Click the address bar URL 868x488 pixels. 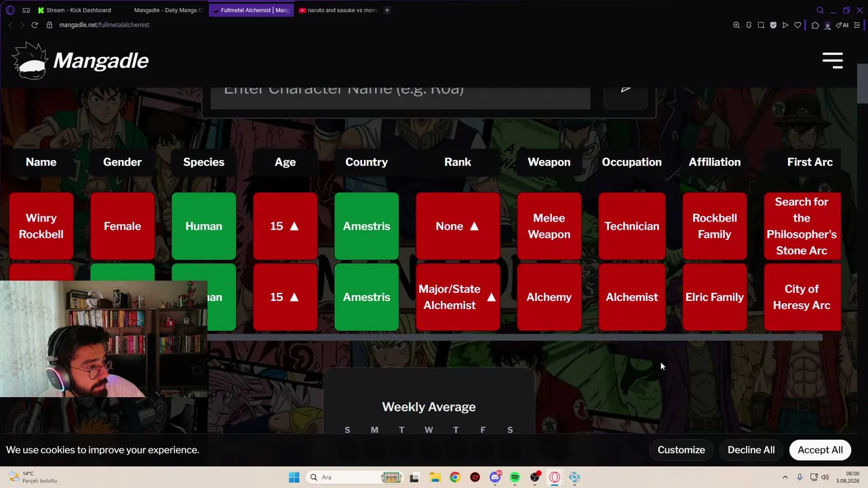[104, 25]
